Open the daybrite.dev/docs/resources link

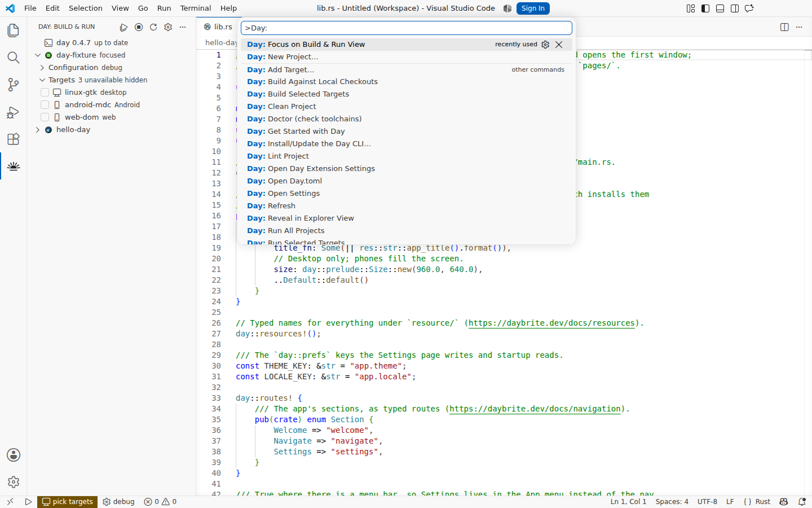pyautogui.click(x=552, y=323)
